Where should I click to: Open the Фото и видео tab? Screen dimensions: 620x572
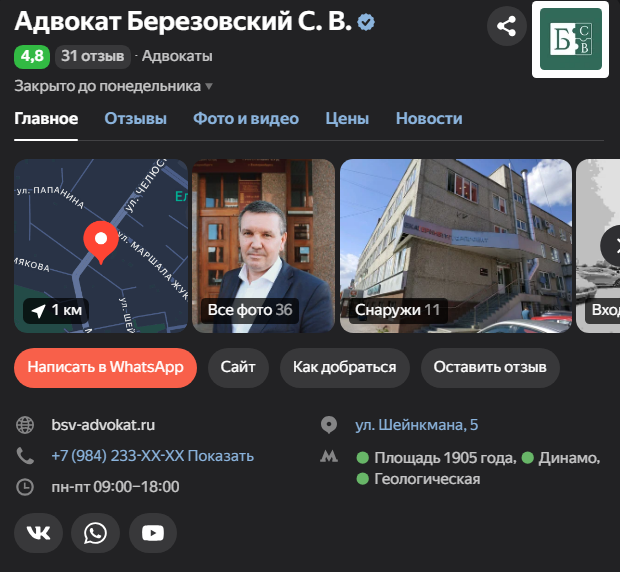[x=246, y=119]
